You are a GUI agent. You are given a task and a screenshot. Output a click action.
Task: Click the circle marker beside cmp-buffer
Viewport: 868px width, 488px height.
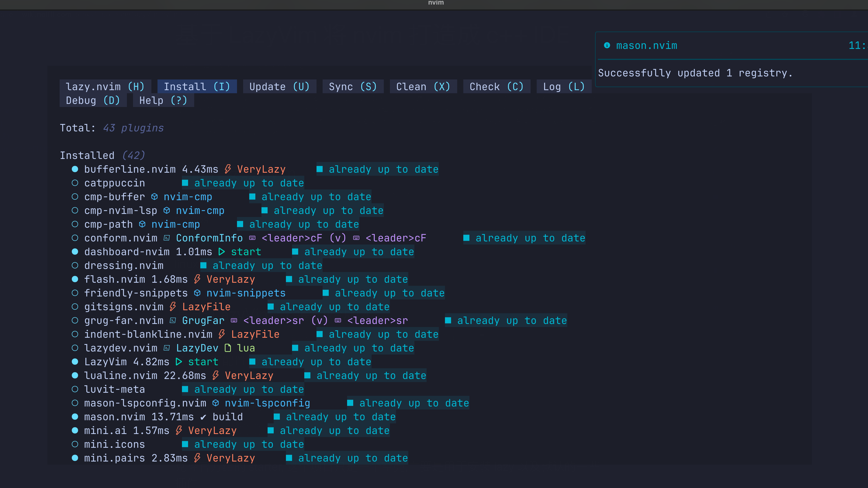click(75, 197)
